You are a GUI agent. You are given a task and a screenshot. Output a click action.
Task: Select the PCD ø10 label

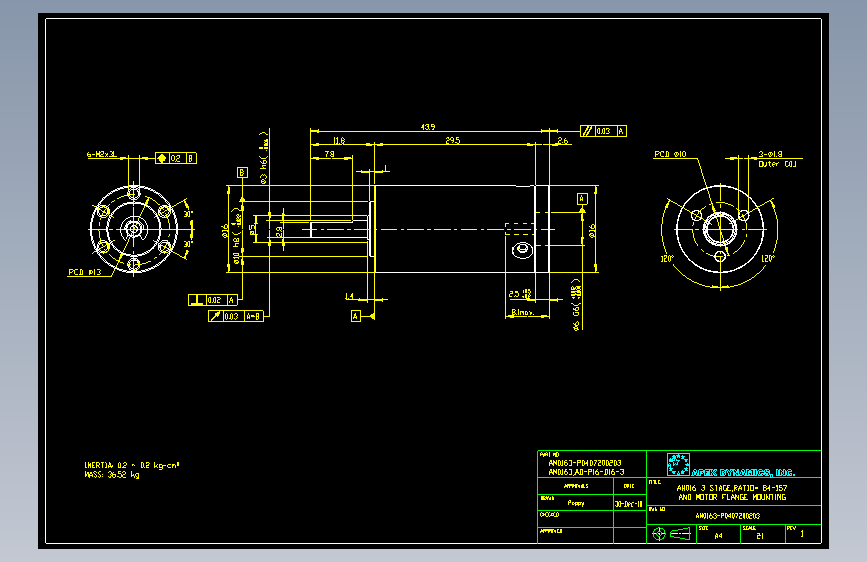670,154
